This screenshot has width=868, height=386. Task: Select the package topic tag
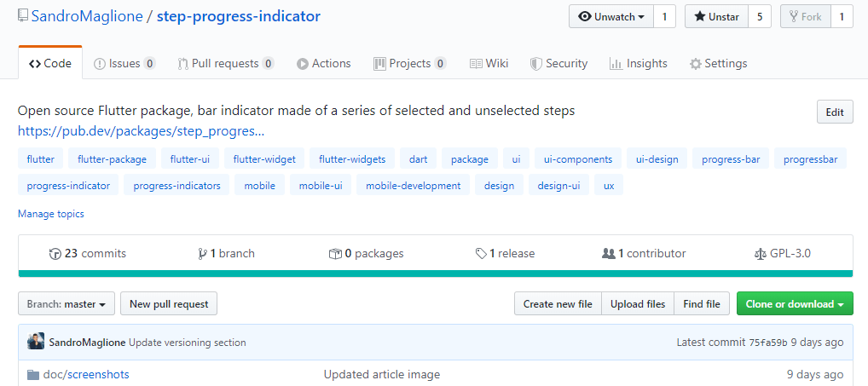(x=470, y=159)
